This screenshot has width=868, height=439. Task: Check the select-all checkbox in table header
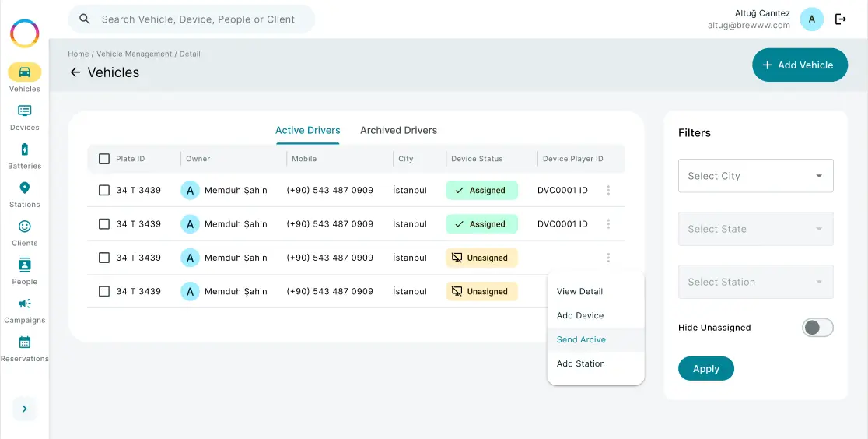tap(104, 159)
